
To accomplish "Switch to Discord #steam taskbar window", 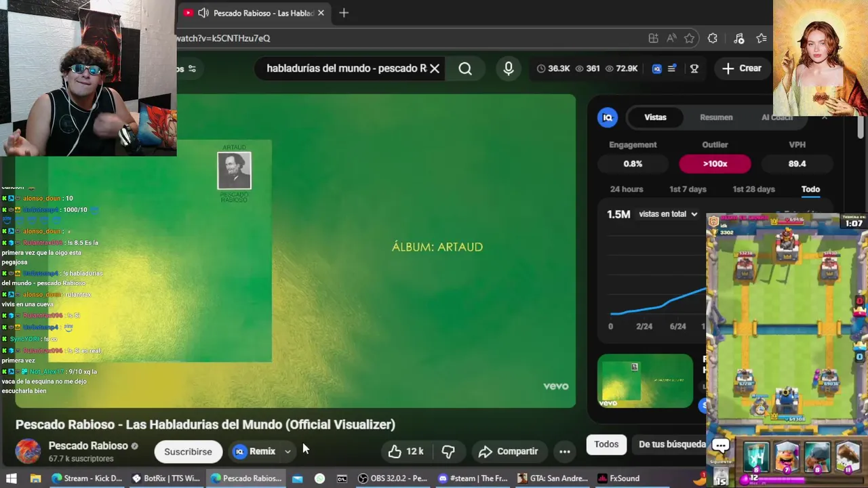I will 473,479.
